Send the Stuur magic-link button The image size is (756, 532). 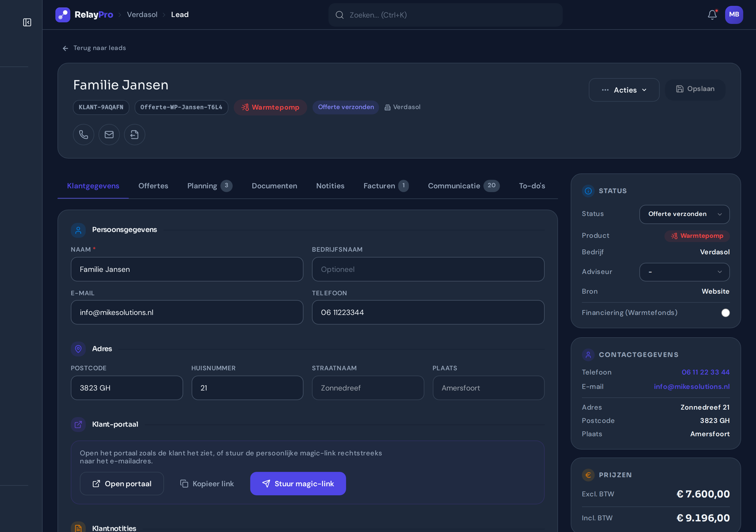tap(298, 484)
